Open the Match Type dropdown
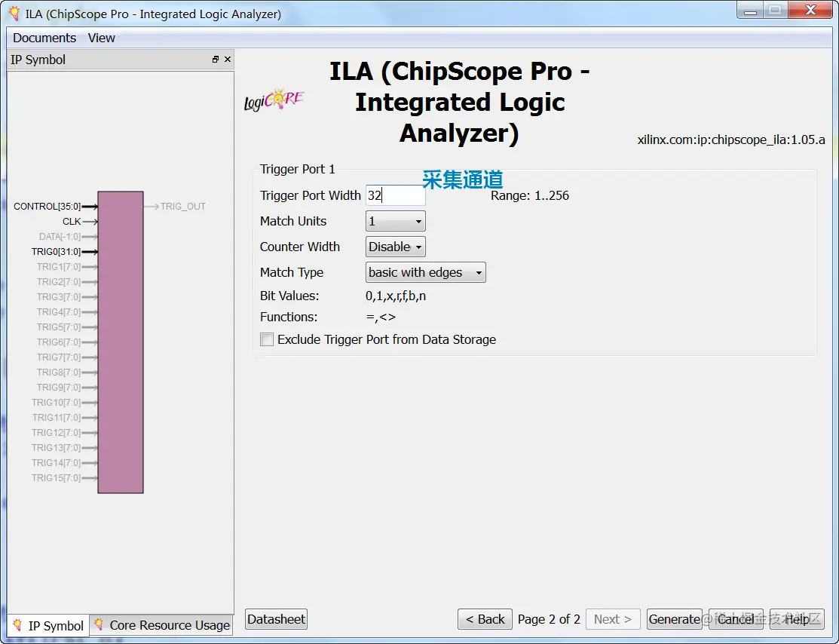Viewport: 839px width, 644px height. tap(425, 272)
